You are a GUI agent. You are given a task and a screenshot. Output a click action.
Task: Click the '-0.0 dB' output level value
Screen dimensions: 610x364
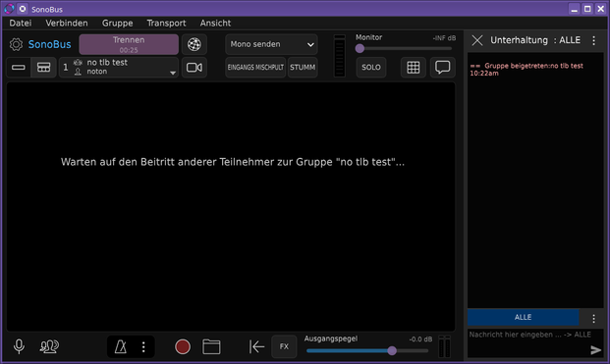(x=420, y=339)
